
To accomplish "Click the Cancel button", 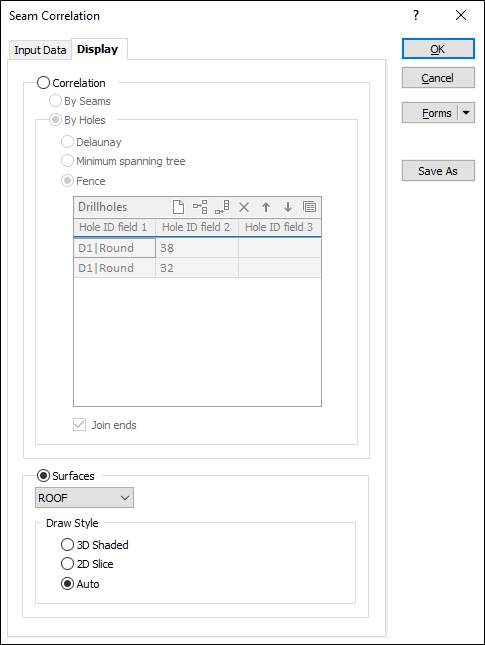I will (x=438, y=78).
